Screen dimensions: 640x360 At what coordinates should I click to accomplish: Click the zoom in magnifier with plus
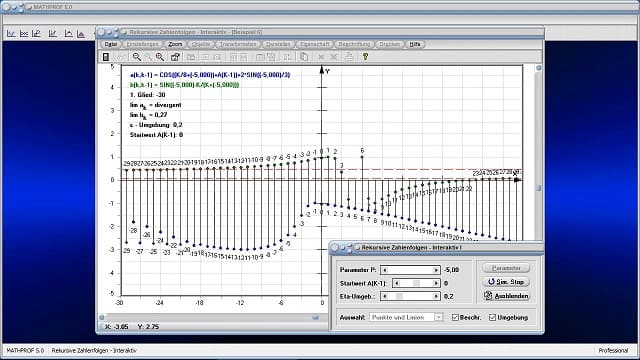coord(160,57)
